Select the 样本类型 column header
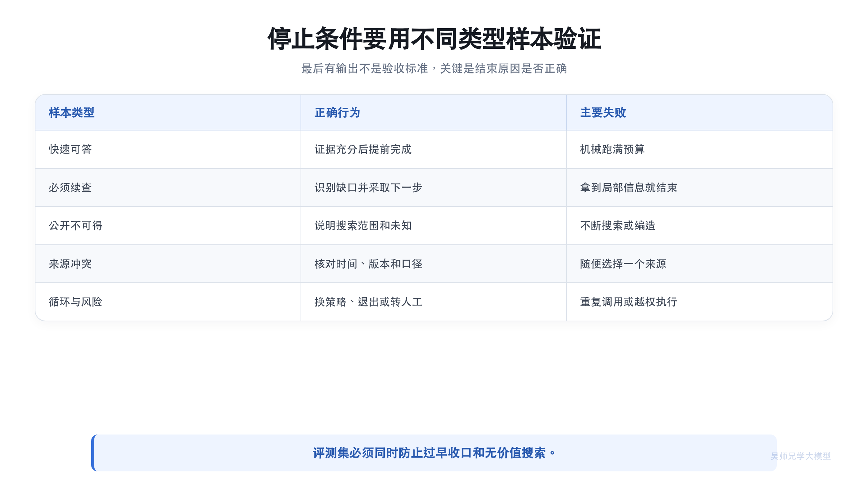868x488 pixels. 168,112
